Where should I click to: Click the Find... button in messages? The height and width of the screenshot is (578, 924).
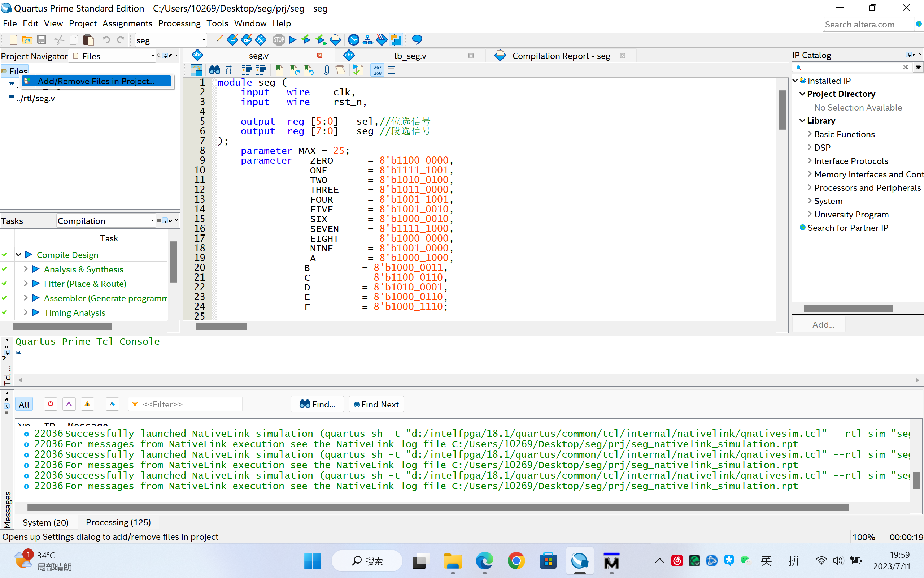[x=317, y=405]
